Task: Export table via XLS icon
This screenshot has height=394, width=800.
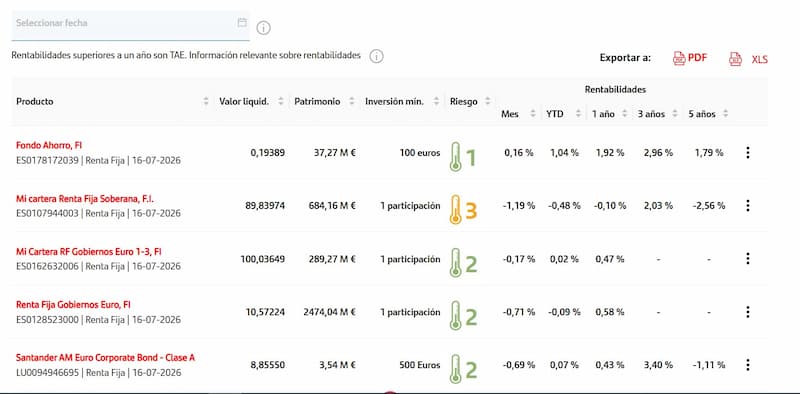Action: point(735,59)
